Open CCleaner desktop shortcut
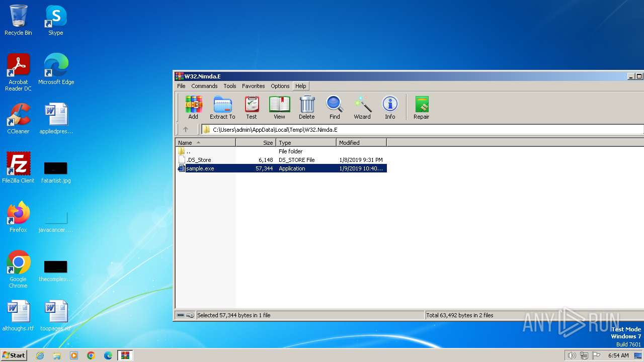Image resolution: width=644 pixels, height=362 pixels. [x=18, y=119]
